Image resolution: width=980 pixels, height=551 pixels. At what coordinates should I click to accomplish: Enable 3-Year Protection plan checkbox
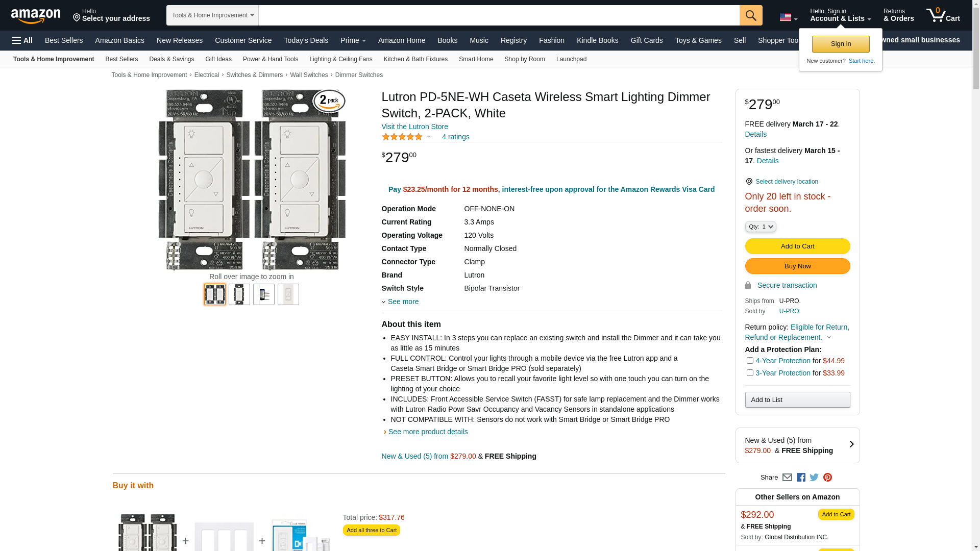[750, 373]
